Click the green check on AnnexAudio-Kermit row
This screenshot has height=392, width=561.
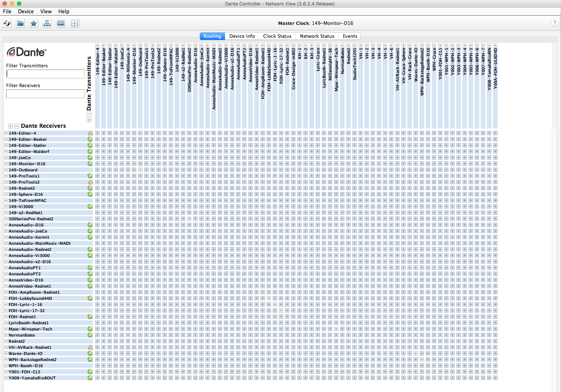(x=90, y=237)
